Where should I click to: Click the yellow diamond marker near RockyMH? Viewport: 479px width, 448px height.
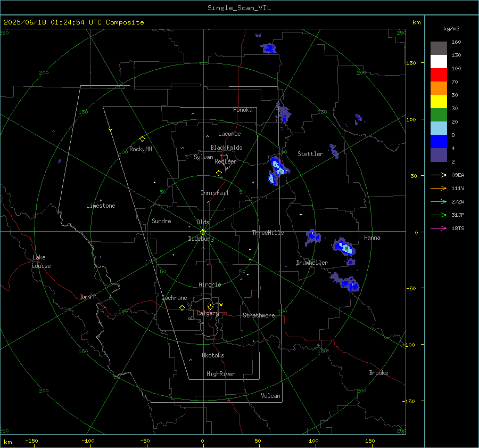(142, 139)
